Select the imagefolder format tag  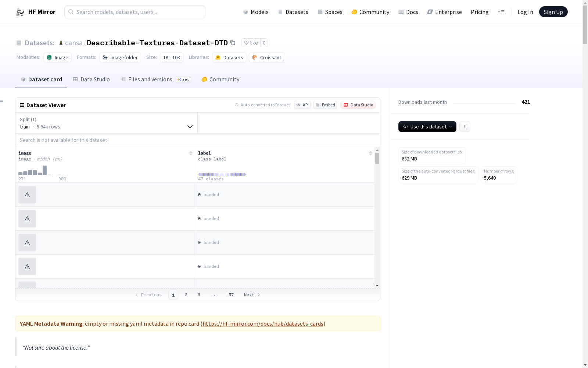click(120, 57)
